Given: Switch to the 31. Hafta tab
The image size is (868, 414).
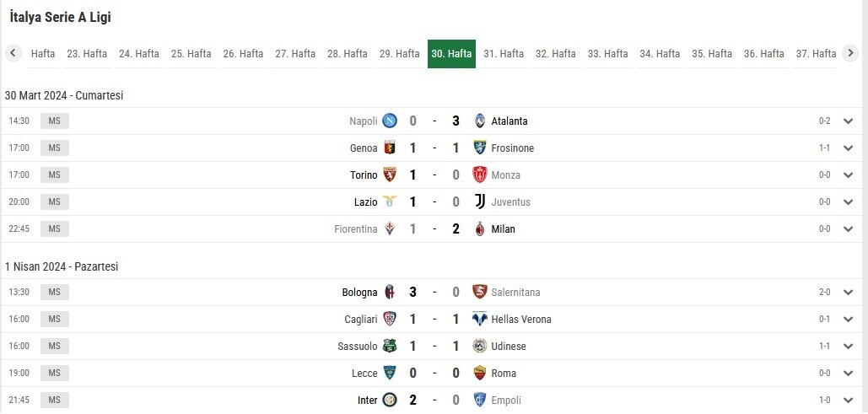Looking at the screenshot, I should click(x=504, y=54).
